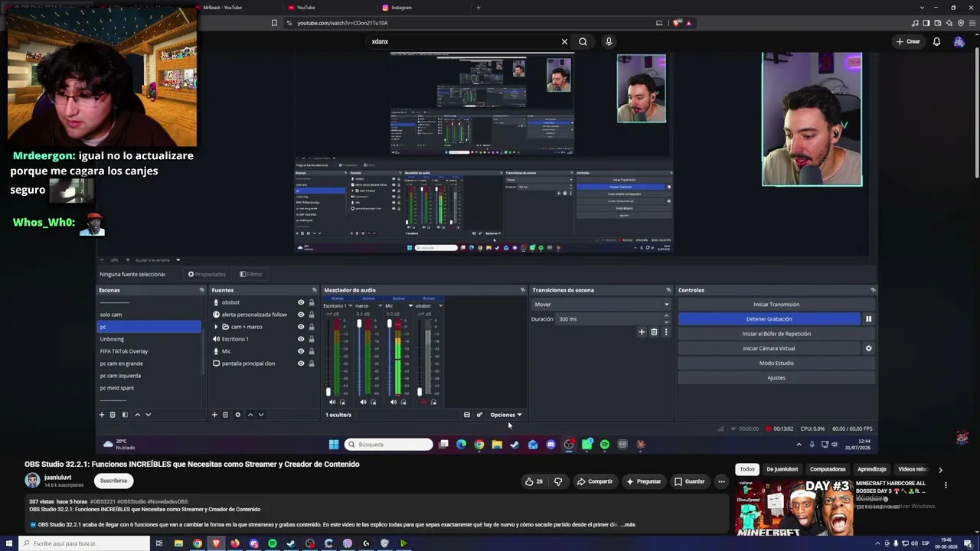Toggle visibility of cam + marco group

(x=301, y=327)
